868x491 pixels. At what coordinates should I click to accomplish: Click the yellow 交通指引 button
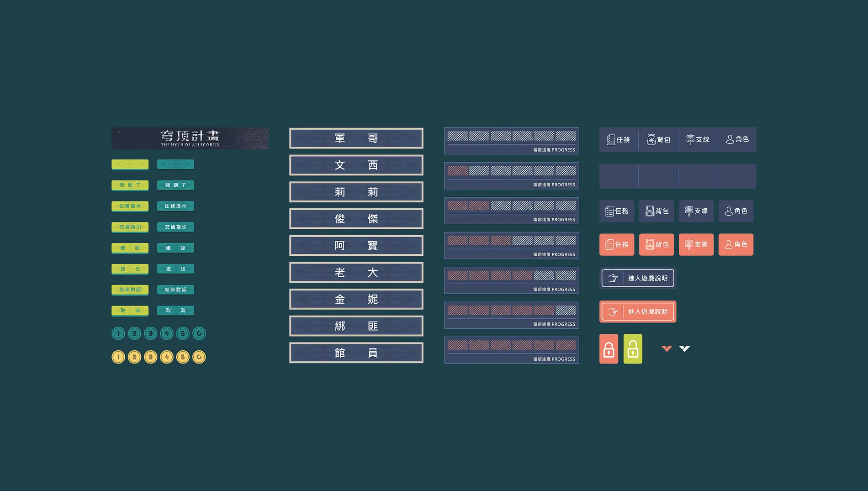tap(130, 227)
